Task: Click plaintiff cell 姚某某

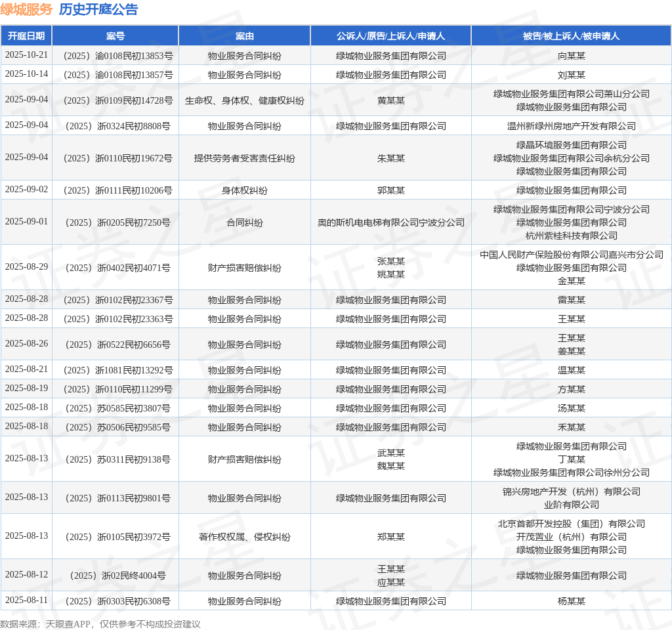Action: point(391,274)
